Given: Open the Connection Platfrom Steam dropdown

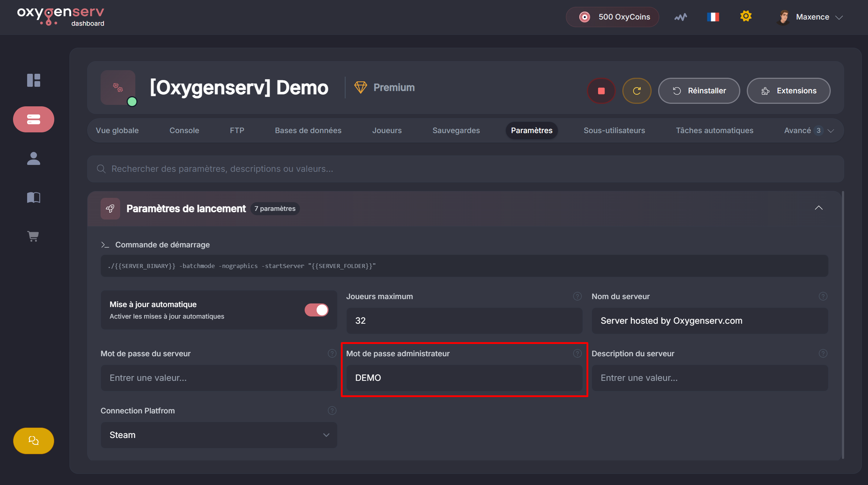Looking at the screenshot, I should [219, 435].
